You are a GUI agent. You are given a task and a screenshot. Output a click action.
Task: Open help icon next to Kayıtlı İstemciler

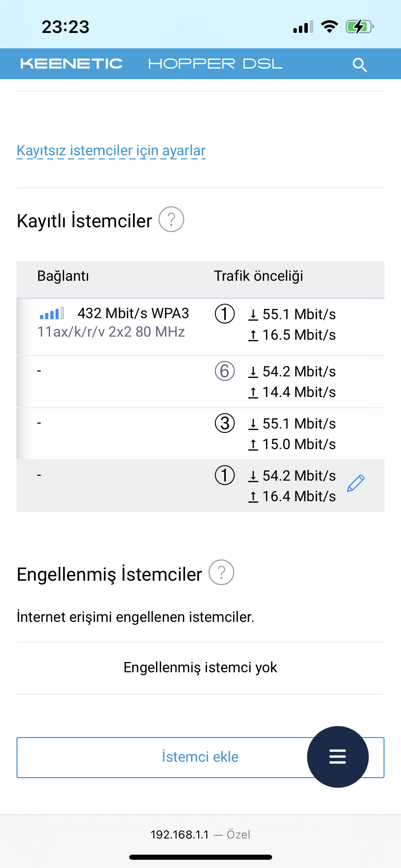click(171, 219)
